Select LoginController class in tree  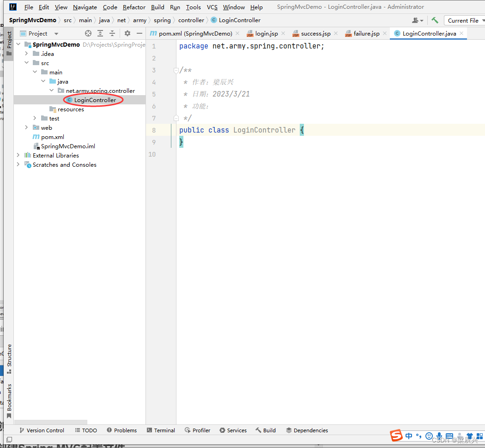(95, 100)
